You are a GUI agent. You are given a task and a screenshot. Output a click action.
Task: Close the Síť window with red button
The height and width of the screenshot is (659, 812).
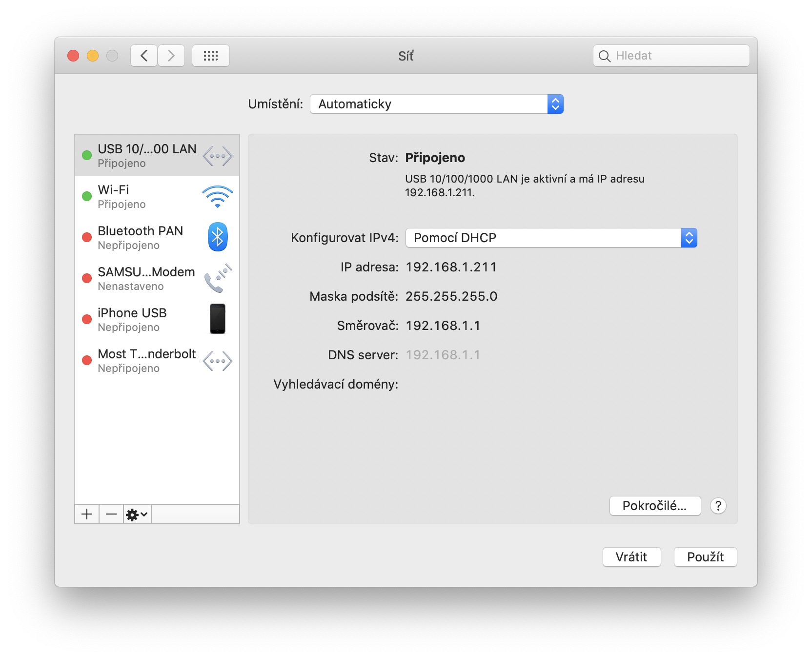tap(73, 56)
